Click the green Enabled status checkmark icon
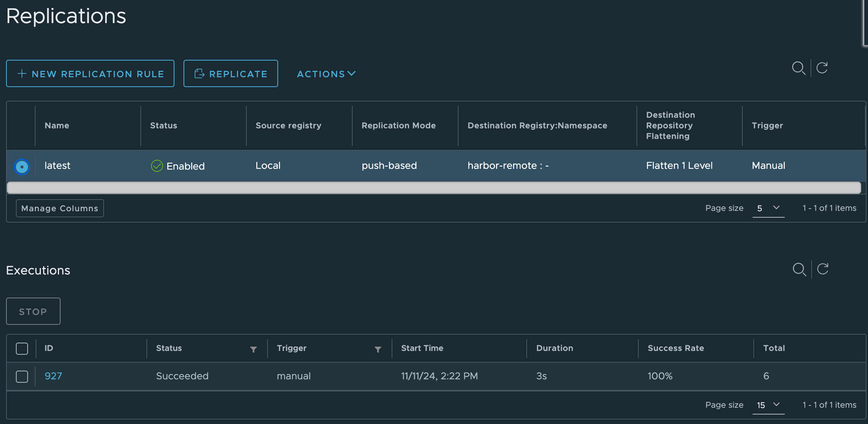Screen dimensions: 868x424 tap(157, 166)
